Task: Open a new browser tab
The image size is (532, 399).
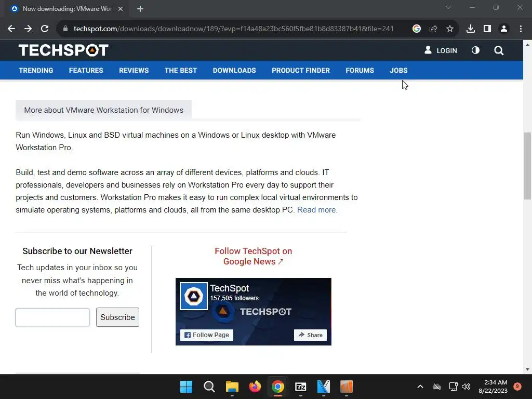Action: (x=140, y=9)
